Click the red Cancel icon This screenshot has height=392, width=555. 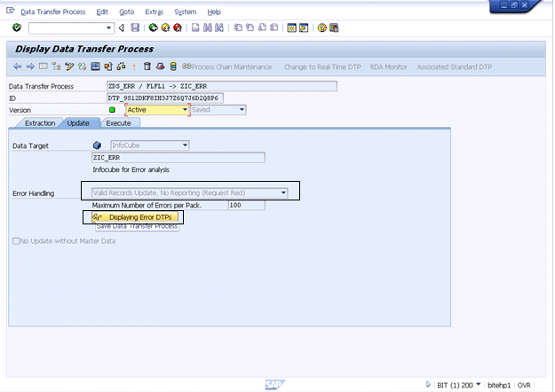click(x=178, y=27)
